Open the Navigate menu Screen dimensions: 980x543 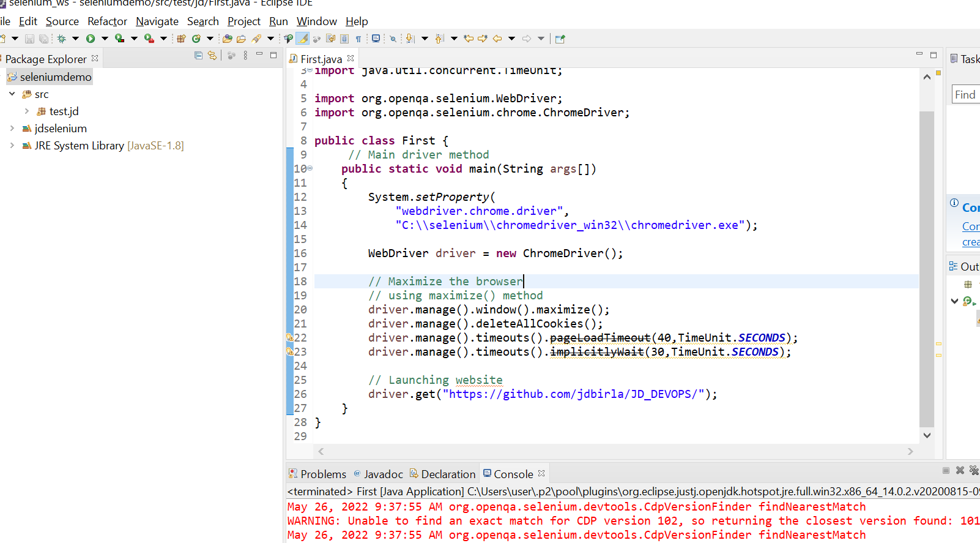(x=157, y=21)
